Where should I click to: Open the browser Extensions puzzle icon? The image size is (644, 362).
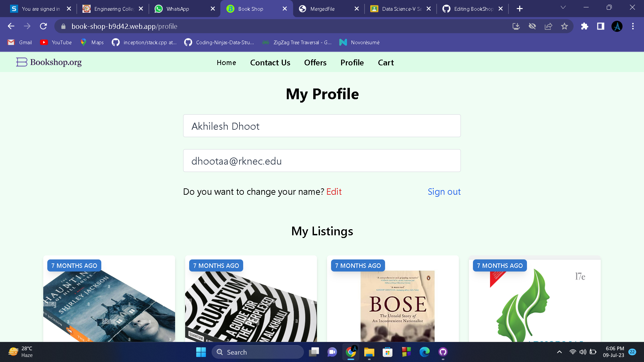[x=584, y=26]
